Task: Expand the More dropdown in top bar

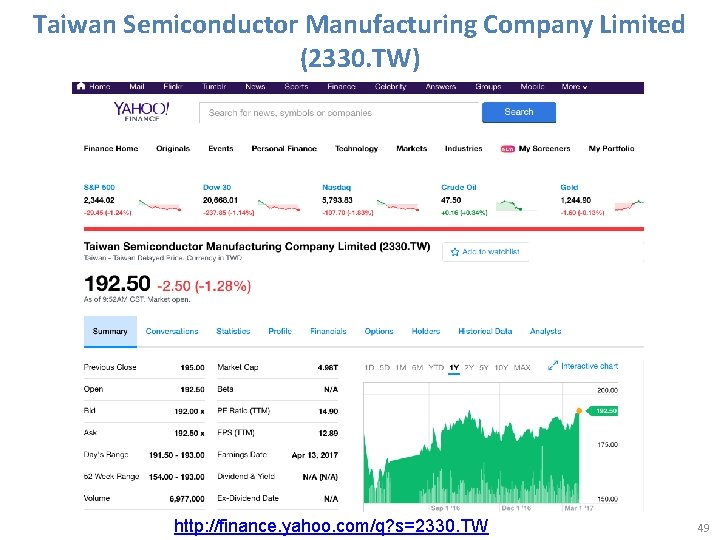Action: (574, 87)
